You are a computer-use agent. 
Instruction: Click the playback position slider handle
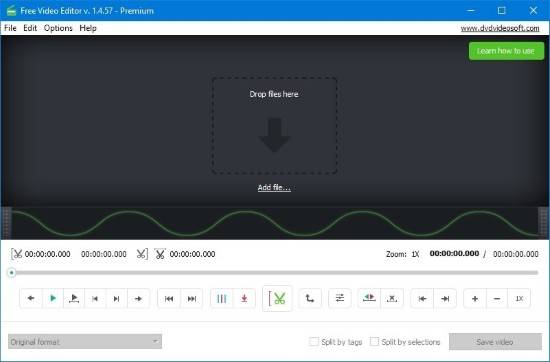point(12,273)
